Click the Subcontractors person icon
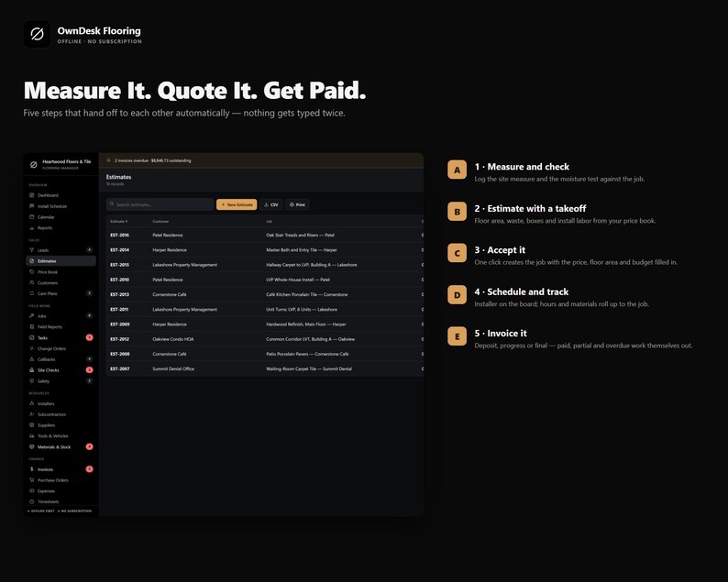728x582 pixels. [x=31, y=414]
